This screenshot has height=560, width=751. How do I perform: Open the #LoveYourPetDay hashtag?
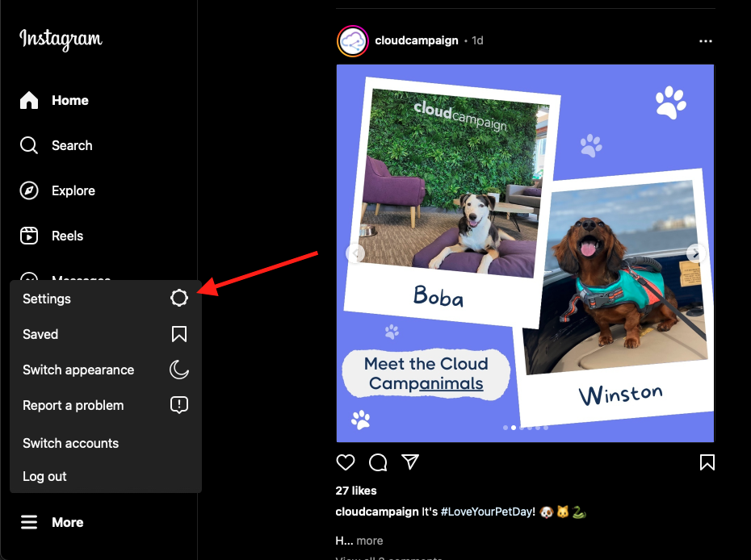click(488, 512)
